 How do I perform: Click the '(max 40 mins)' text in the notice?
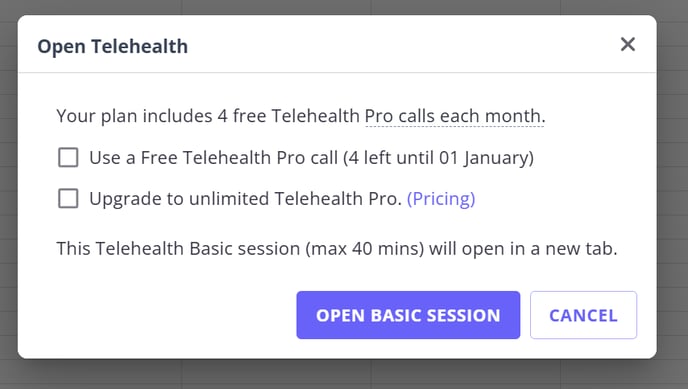click(365, 249)
